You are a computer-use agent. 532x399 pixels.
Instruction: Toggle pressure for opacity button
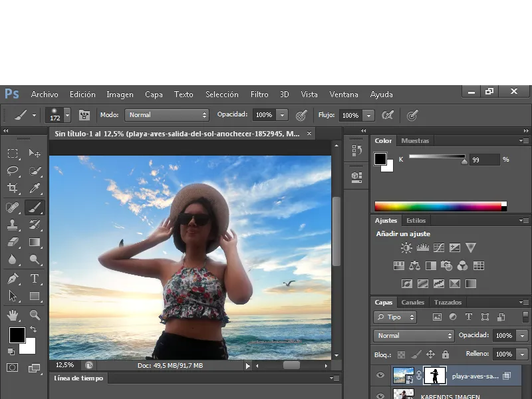tap(301, 115)
